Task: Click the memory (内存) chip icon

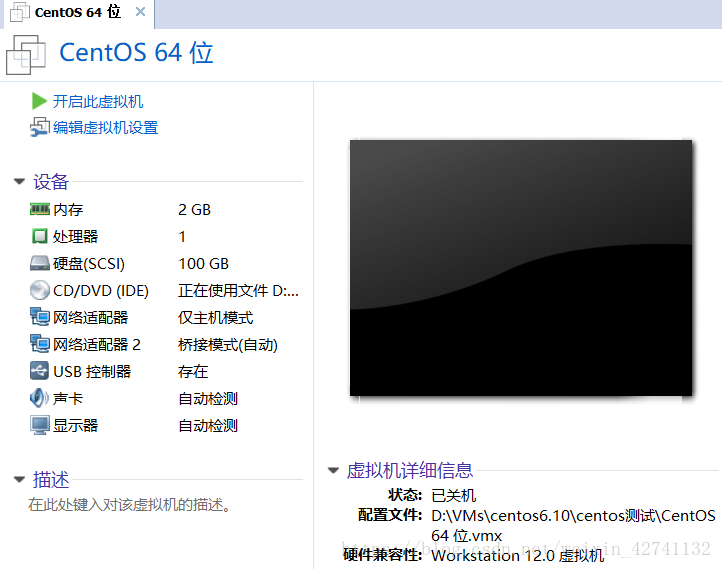Action: [40, 209]
